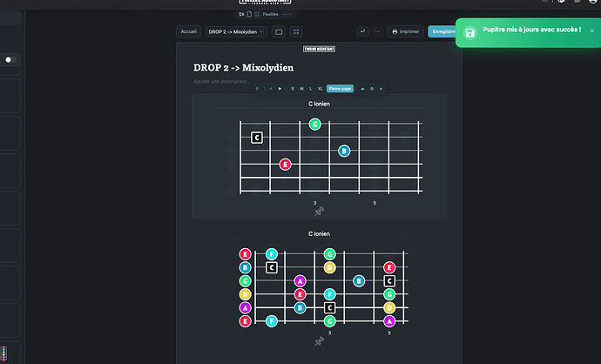Toggle the switch in left sidebar

click(10, 60)
